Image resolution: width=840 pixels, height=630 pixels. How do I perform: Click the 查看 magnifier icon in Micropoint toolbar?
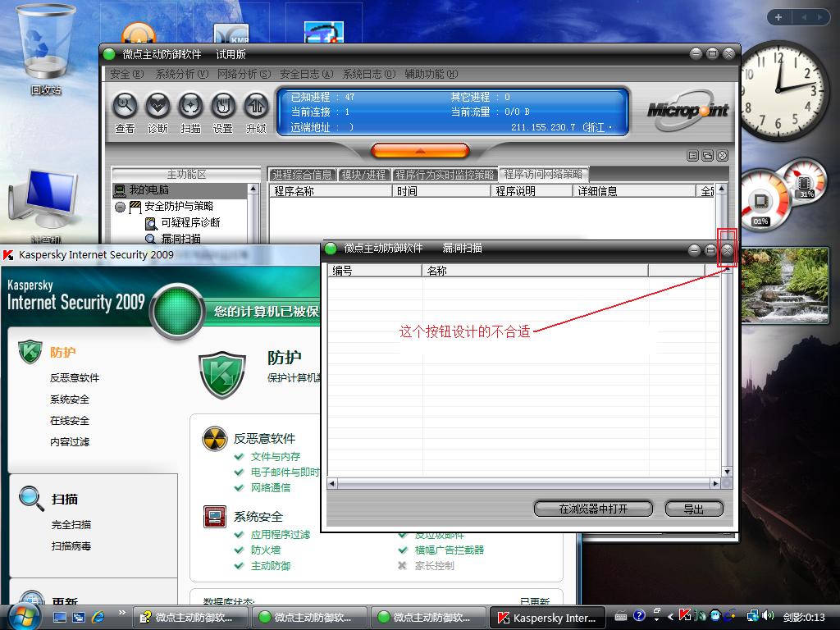[x=125, y=106]
